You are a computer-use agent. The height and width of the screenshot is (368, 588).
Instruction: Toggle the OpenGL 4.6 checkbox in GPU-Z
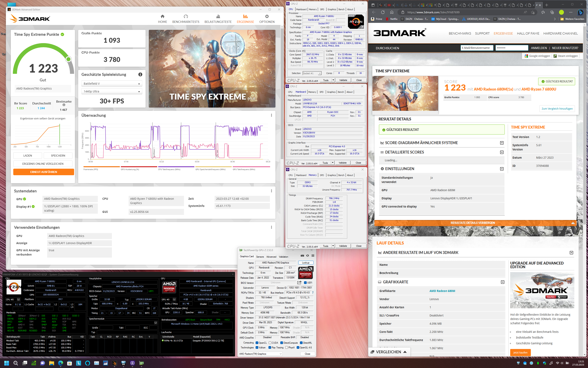click(298, 348)
